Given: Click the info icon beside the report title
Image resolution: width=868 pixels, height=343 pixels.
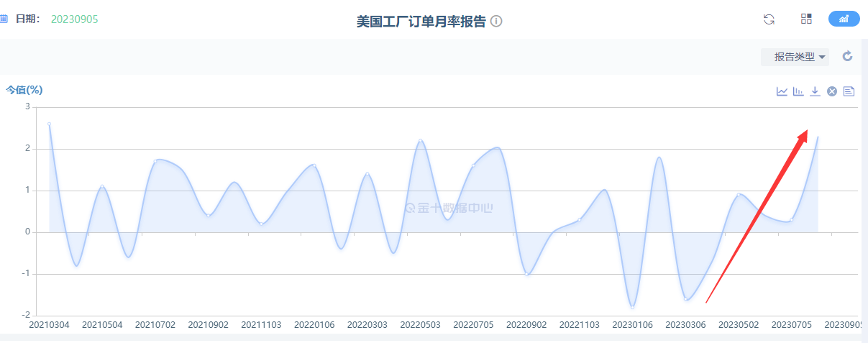Looking at the screenshot, I should (x=496, y=22).
